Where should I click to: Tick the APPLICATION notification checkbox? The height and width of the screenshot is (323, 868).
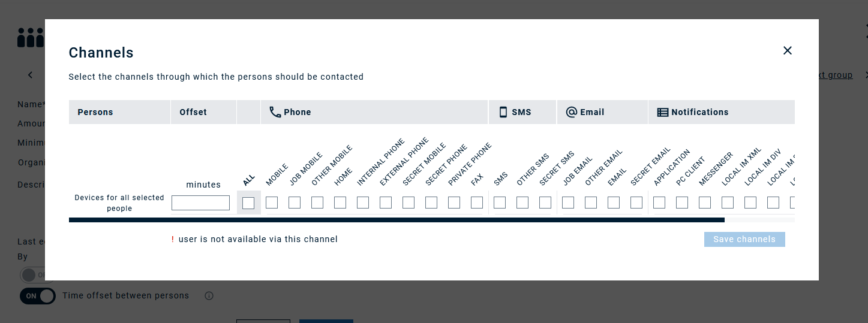pos(659,203)
